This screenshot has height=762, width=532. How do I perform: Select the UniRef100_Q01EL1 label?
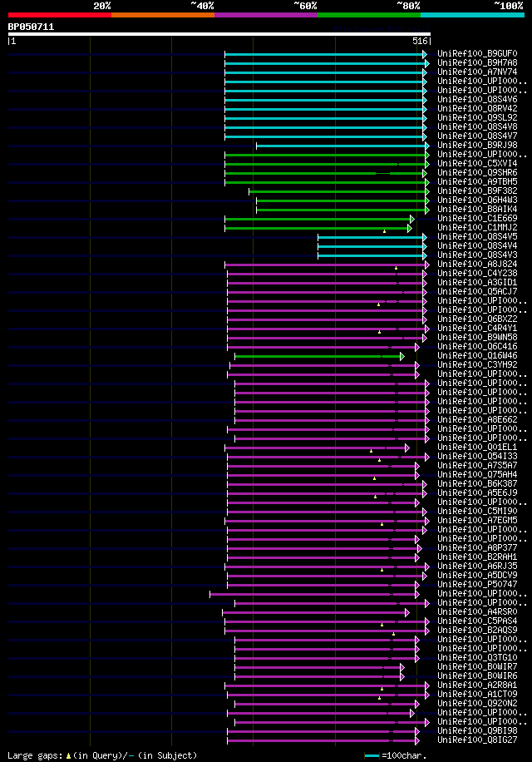[x=477, y=447]
